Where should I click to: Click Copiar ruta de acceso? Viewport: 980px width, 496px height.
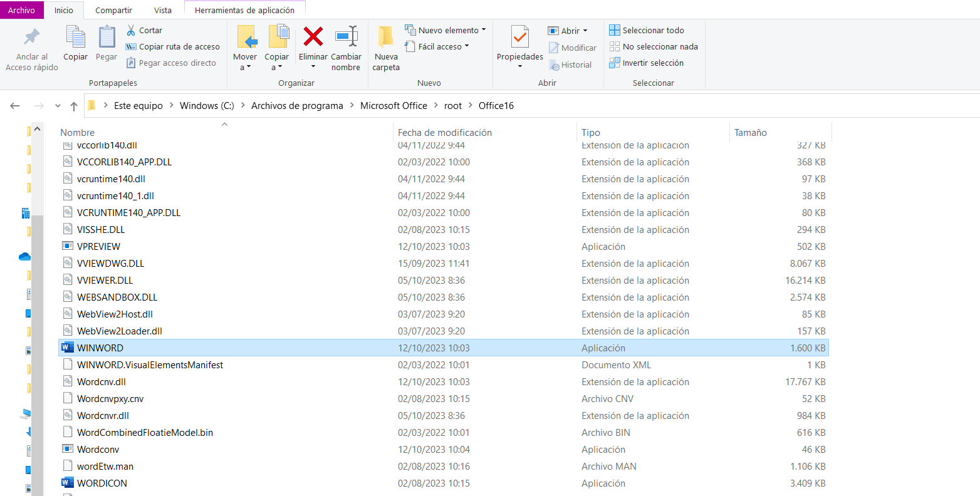coord(173,46)
